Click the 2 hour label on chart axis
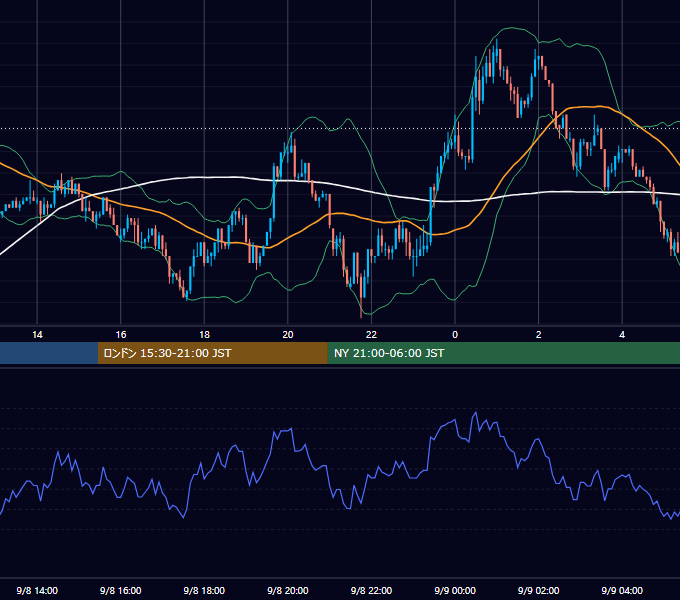Image resolution: width=680 pixels, height=600 pixels. pyautogui.click(x=539, y=335)
